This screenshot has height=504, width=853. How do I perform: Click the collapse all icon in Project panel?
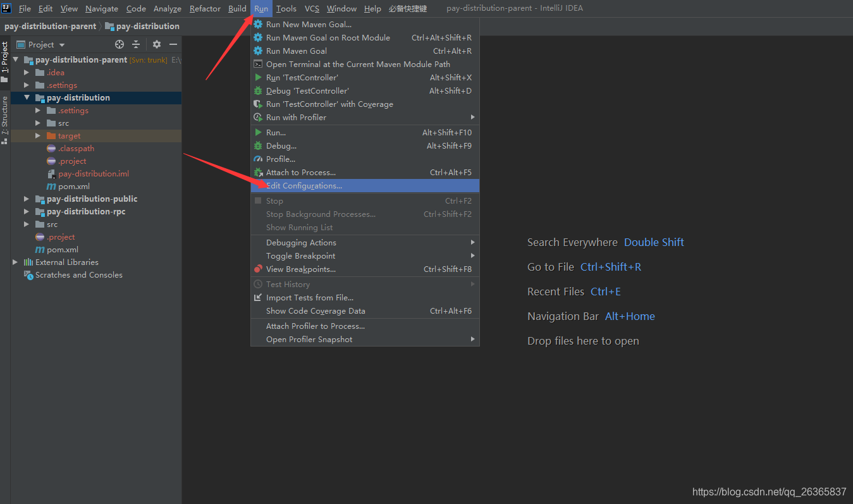136,44
